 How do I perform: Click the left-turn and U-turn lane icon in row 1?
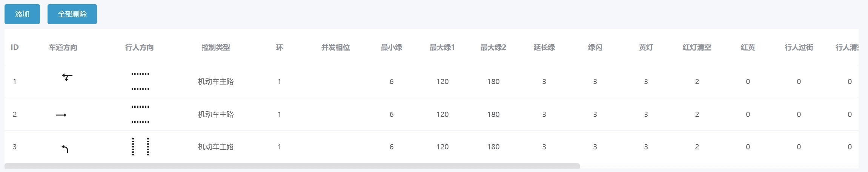67,78
